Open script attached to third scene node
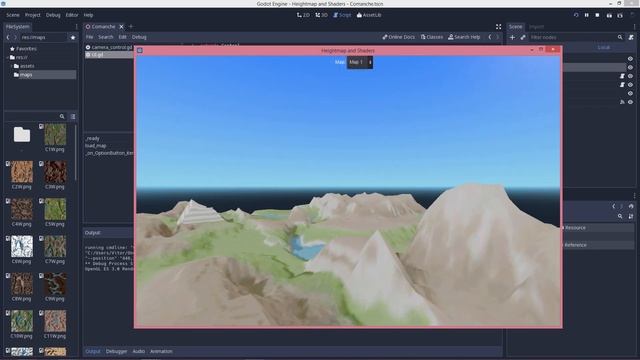 coord(622,76)
